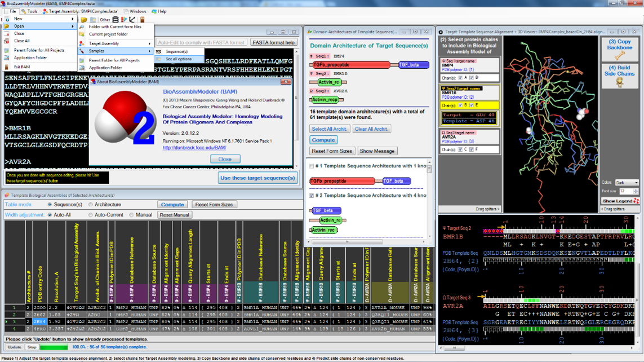644x362 pixels.
Task: Open the Colors dropdown in 3D viewer
Action: point(627,183)
